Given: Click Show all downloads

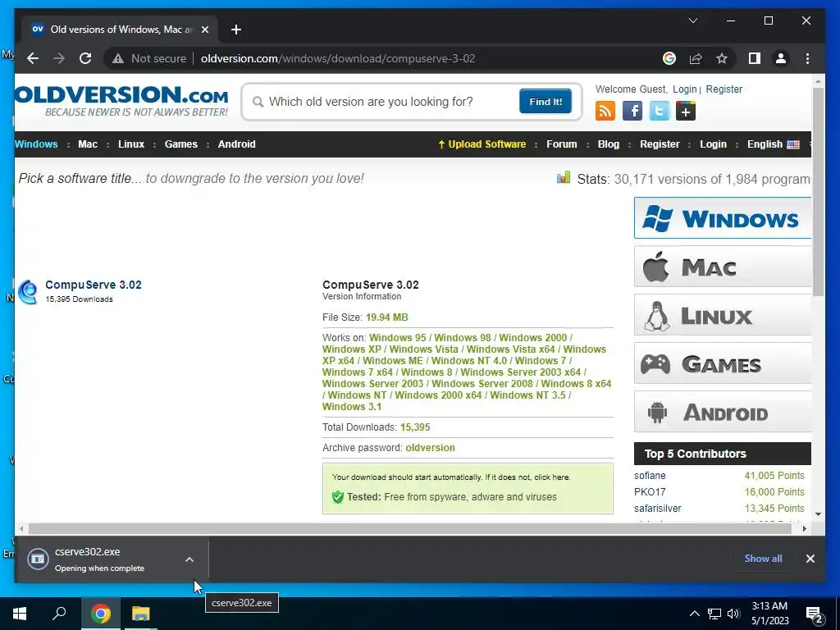Looking at the screenshot, I should pos(763,558).
